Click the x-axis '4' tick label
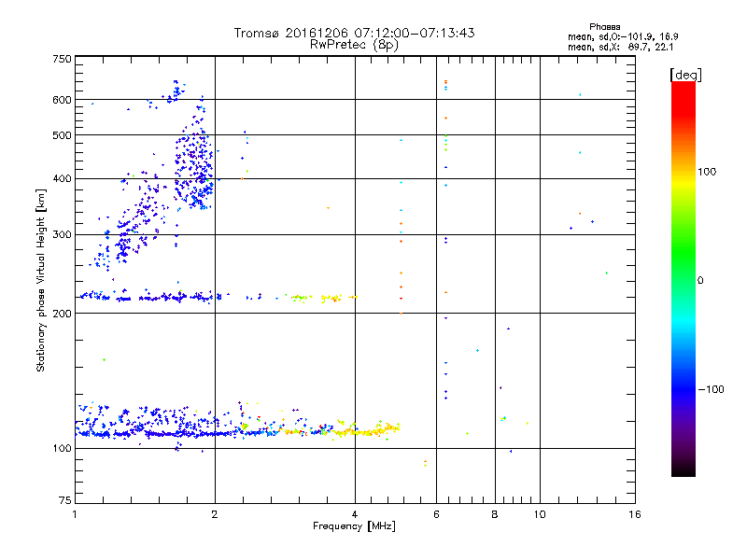This screenshot has width=747, height=560. tap(355, 514)
